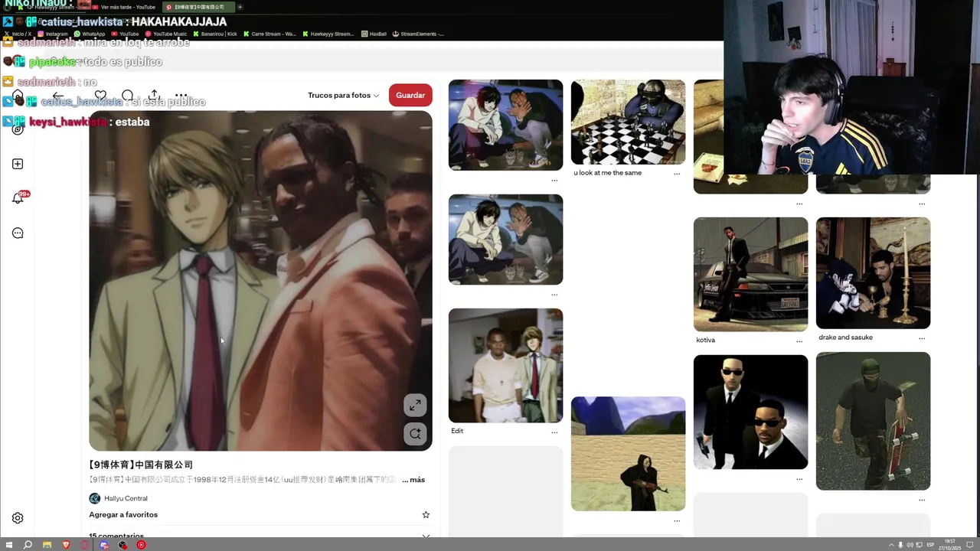980x551 pixels.
Task: Open the second L and Kanye pin thumbnail
Action: pyautogui.click(x=505, y=240)
